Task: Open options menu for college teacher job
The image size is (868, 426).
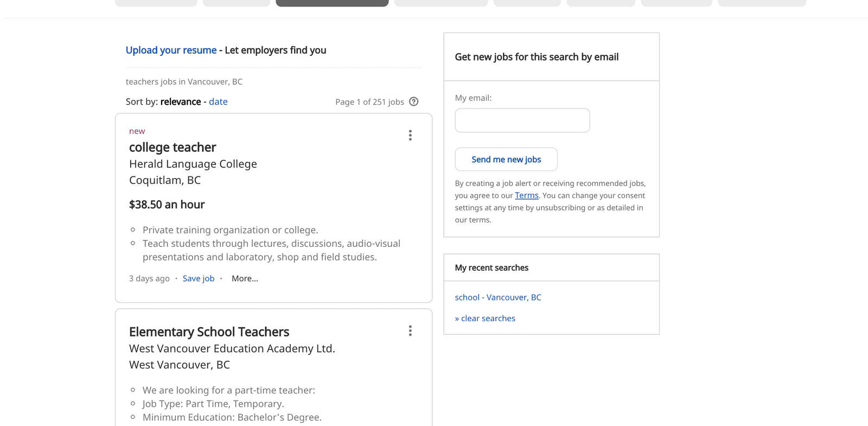Action: point(410,135)
